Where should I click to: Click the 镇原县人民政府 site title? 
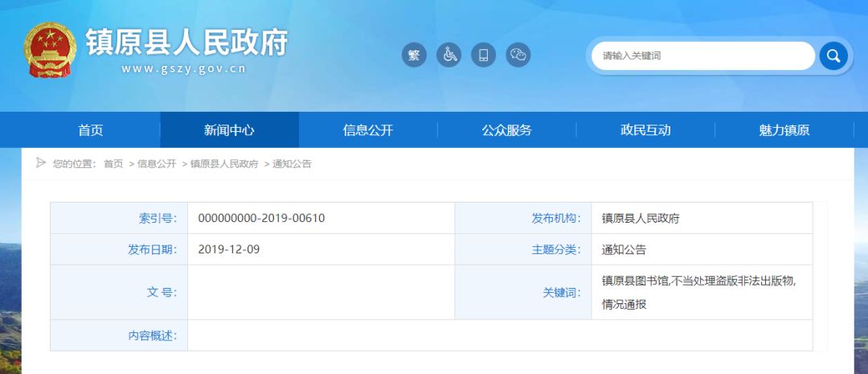tap(186, 42)
